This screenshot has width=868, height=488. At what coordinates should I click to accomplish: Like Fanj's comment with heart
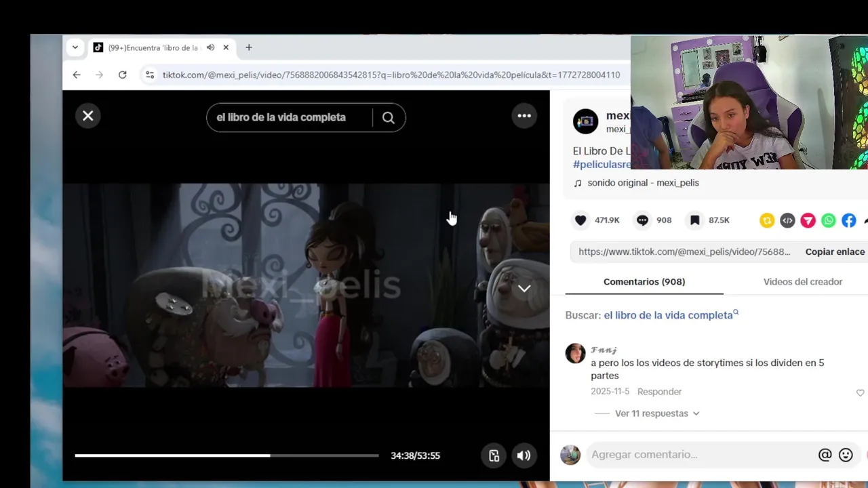coord(860,393)
